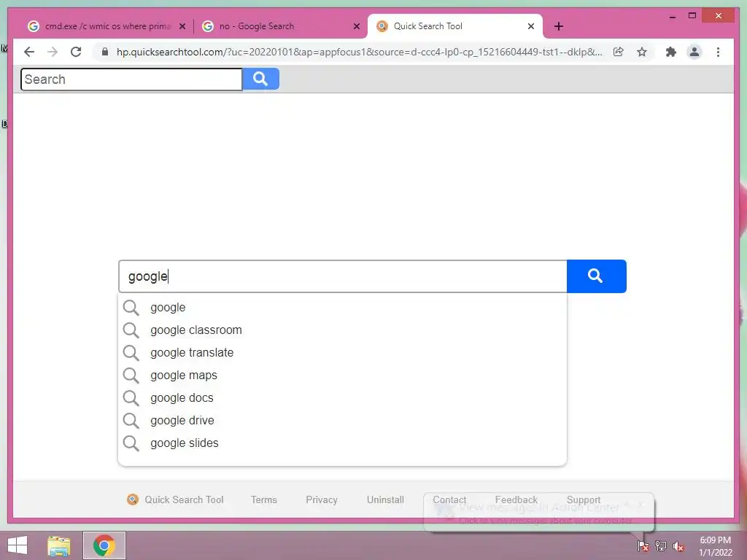Share this page using the share icon
The width and height of the screenshot is (747, 560).
pyautogui.click(x=619, y=52)
